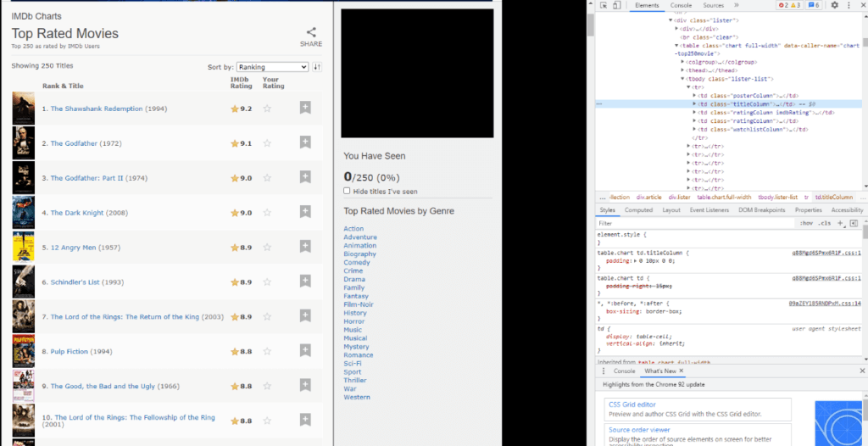
Task: Check Hide titles I've seen
Action: pyautogui.click(x=347, y=191)
